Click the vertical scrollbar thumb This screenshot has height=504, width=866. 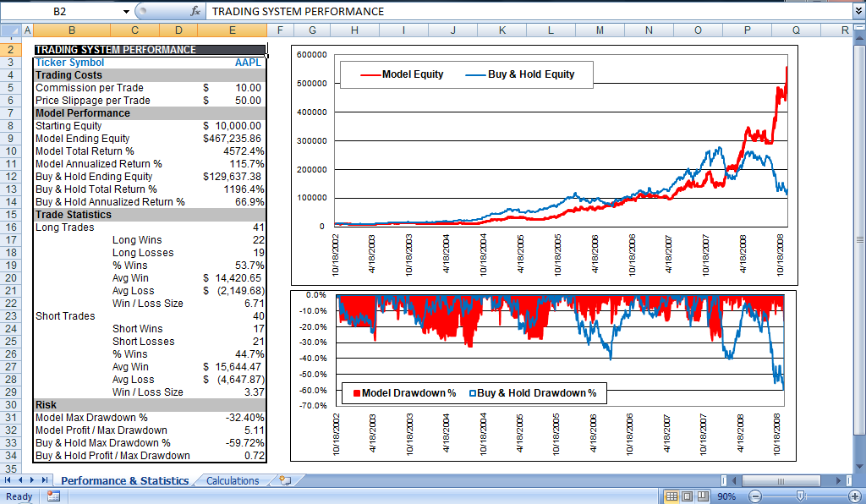tap(860, 239)
